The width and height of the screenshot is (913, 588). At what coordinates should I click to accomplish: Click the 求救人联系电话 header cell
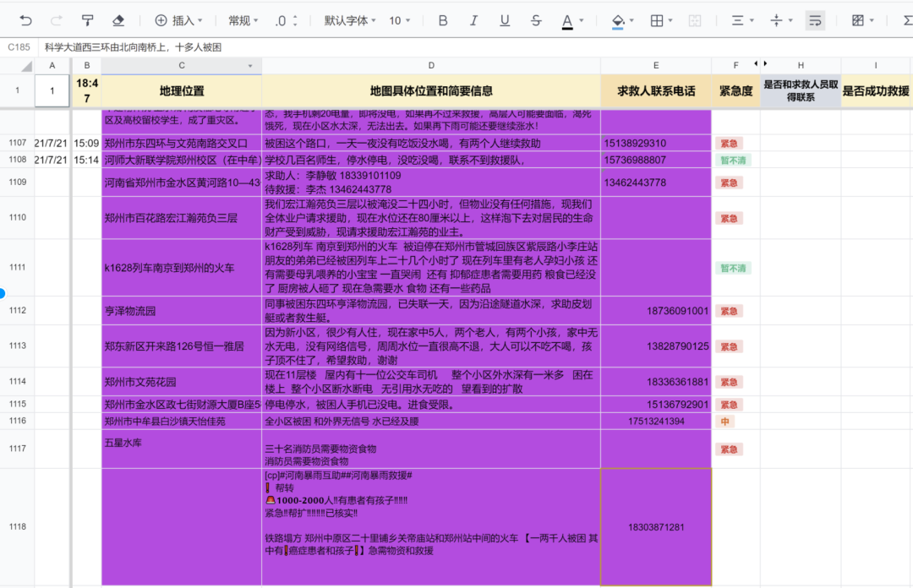pyautogui.click(x=656, y=91)
